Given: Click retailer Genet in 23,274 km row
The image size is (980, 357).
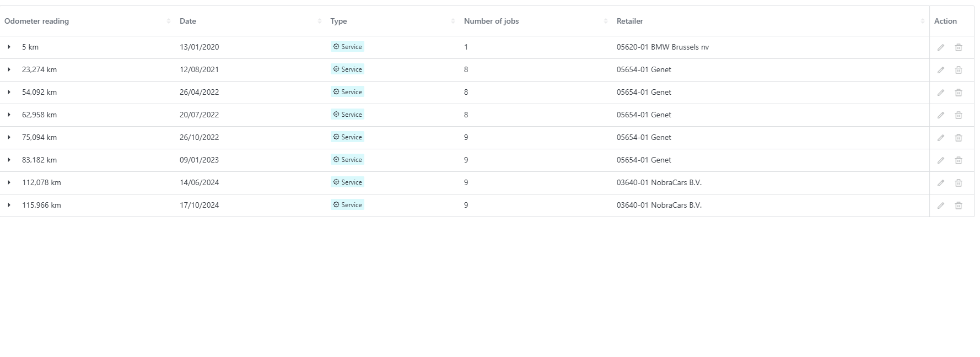Looking at the screenshot, I should tap(644, 69).
